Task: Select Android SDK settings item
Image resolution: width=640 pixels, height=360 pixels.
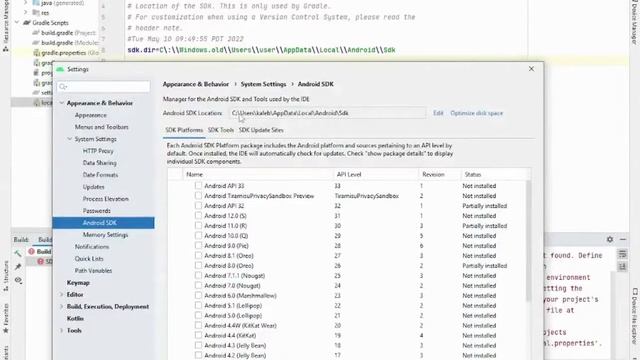Action: pyautogui.click(x=104, y=223)
